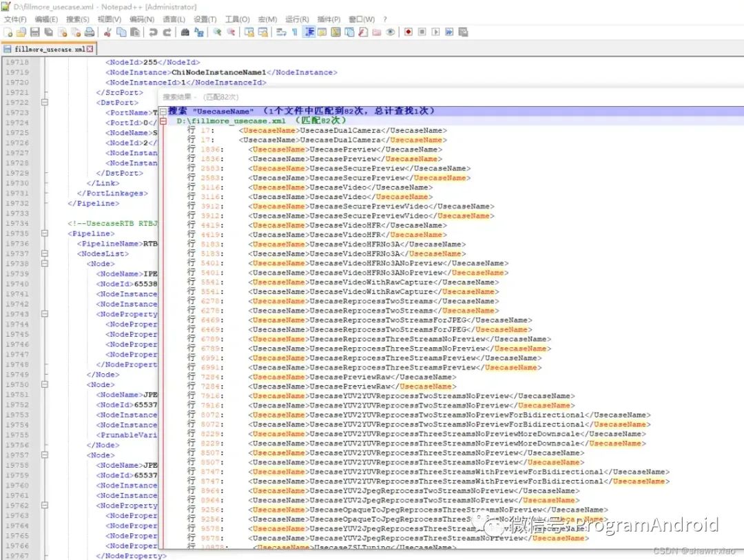744x560 pixels.
Task: Open the 文件(F) menu
Action: point(15,19)
